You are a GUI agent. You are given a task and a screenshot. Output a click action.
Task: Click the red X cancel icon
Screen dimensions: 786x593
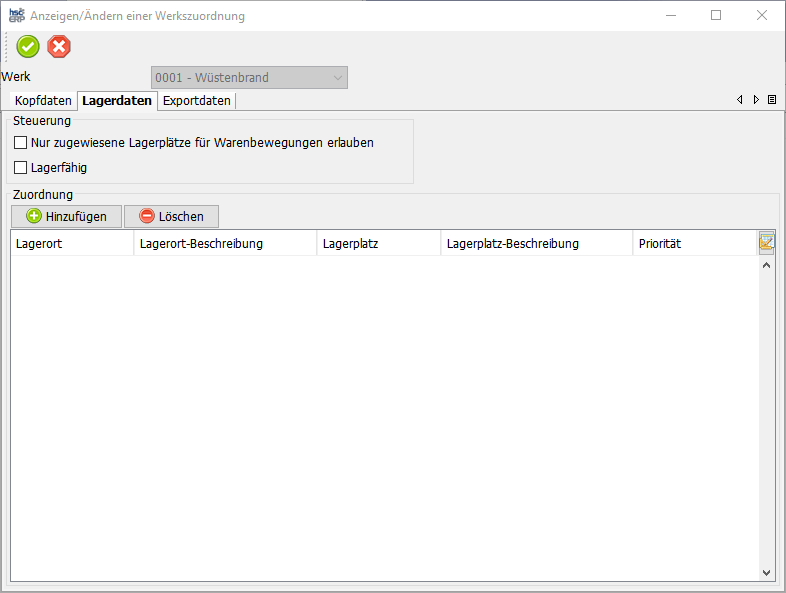[x=59, y=47]
